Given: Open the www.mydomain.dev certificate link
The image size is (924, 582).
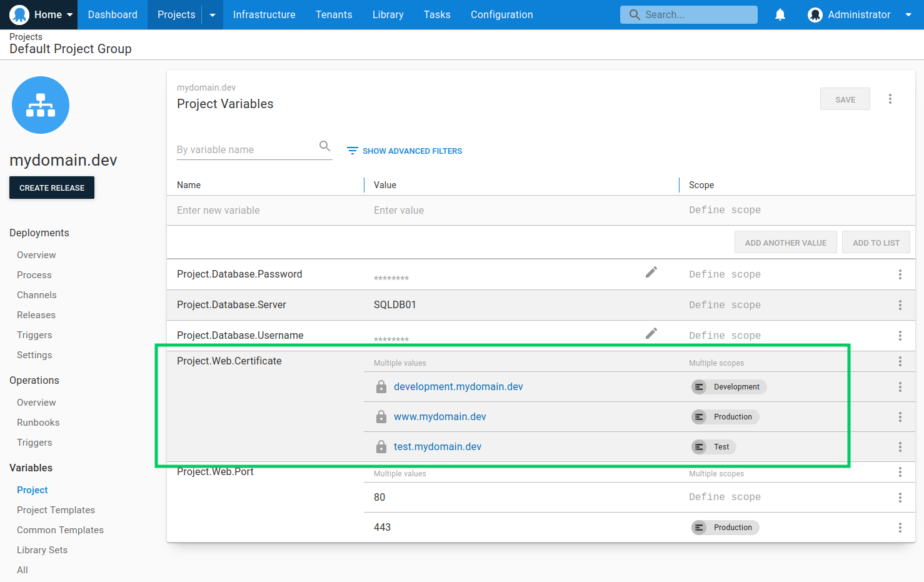Looking at the screenshot, I should (439, 417).
